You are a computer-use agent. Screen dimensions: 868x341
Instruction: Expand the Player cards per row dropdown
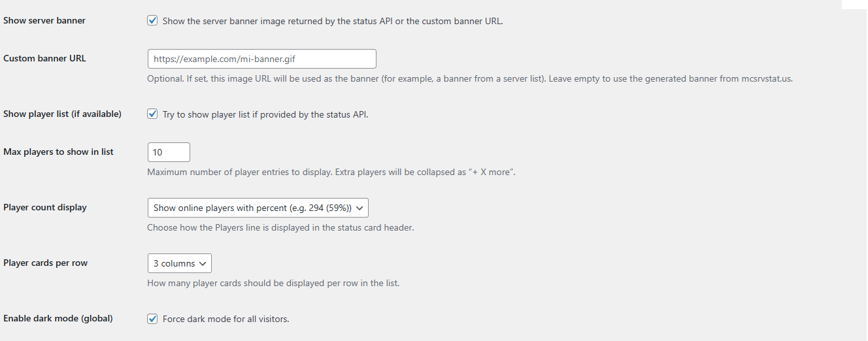179,263
